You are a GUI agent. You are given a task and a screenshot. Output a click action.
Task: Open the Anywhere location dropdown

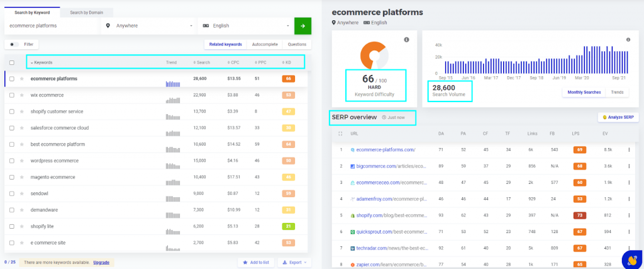(x=149, y=26)
